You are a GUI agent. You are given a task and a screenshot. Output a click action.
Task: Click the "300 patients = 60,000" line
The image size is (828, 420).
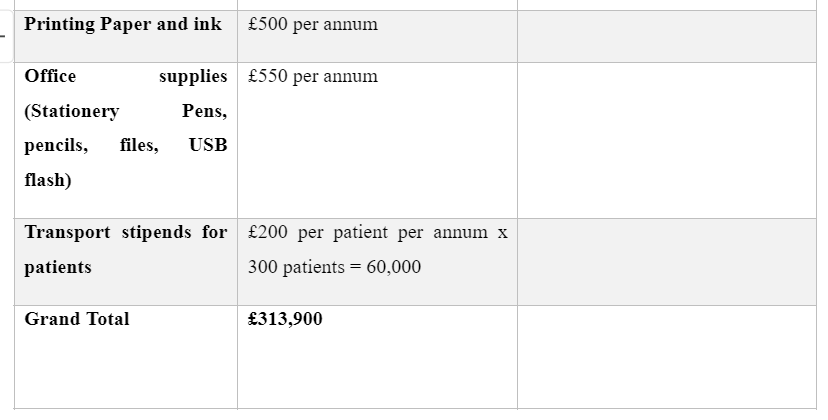pos(334,267)
